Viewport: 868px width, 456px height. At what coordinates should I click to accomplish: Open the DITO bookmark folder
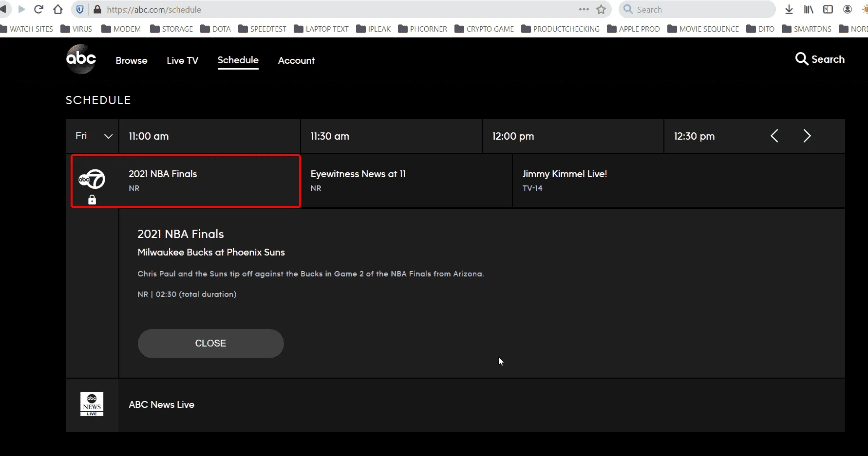[x=760, y=29]
